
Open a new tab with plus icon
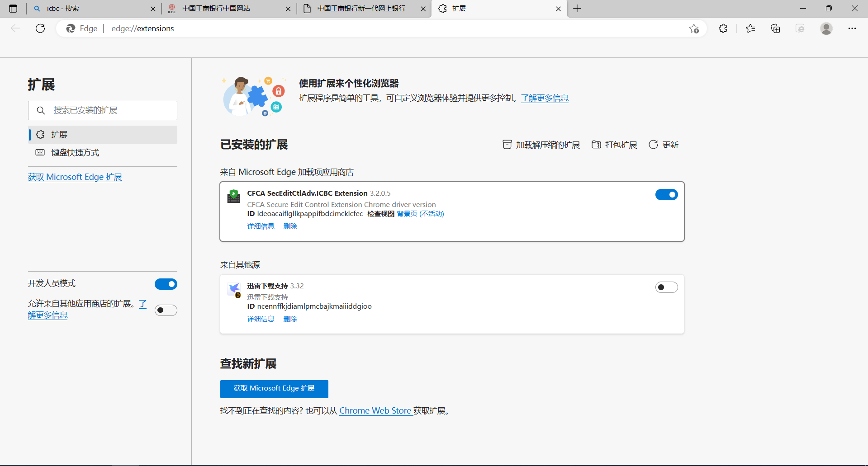pyautogui.click(x=577, y=9)
